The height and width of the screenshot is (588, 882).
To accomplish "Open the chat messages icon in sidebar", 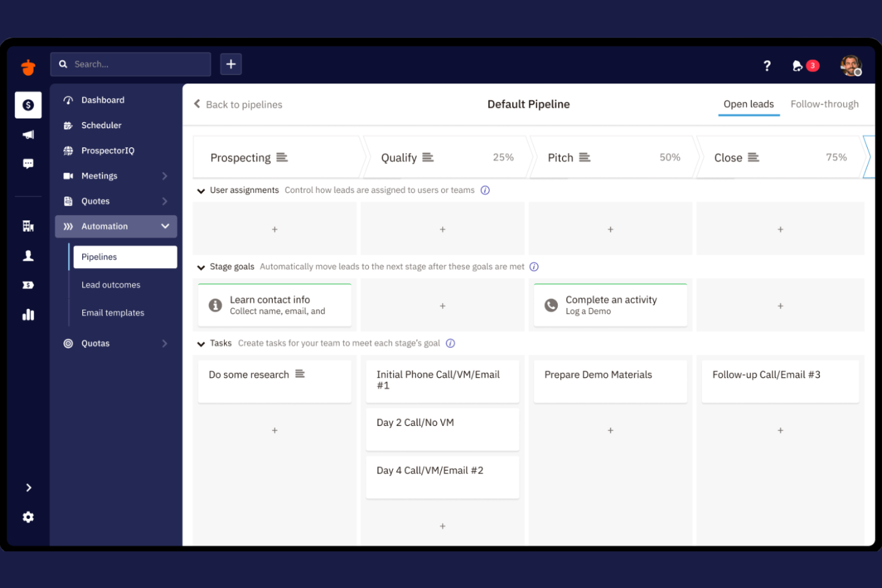I will pyautogui.click(x=28, y=164).
